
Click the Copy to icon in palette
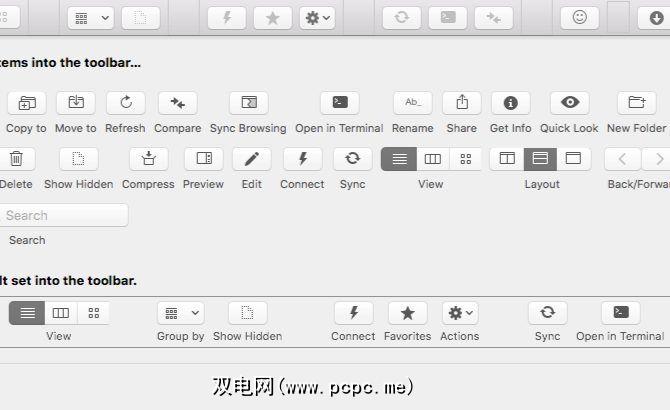[26, 103]
